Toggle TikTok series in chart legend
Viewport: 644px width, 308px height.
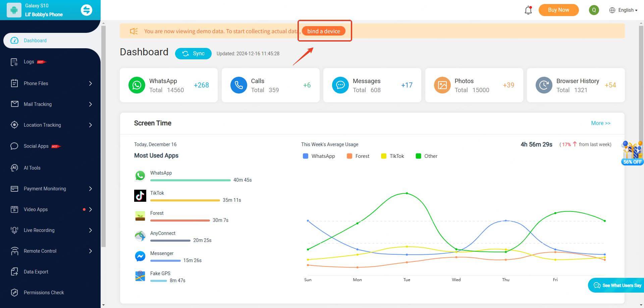coord(392,156)
